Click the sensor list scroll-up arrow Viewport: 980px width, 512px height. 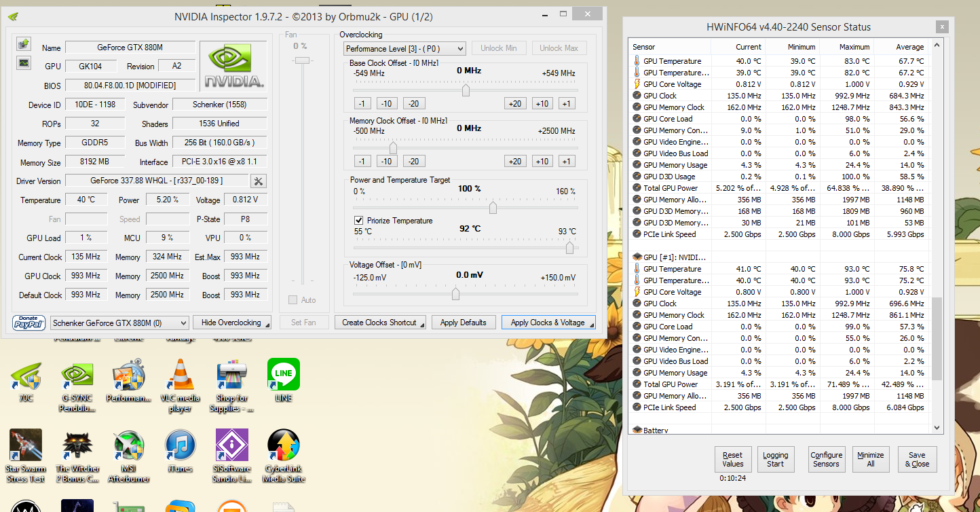pos(937,45)
